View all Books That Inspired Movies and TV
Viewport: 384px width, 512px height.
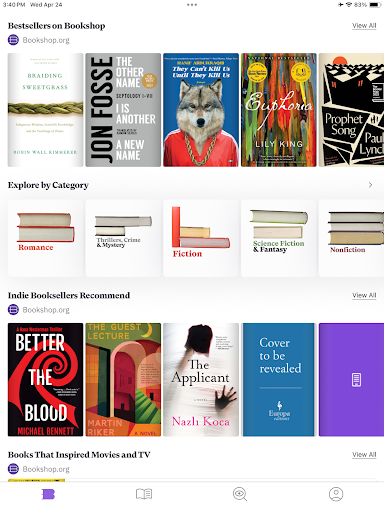click(364, 455)
